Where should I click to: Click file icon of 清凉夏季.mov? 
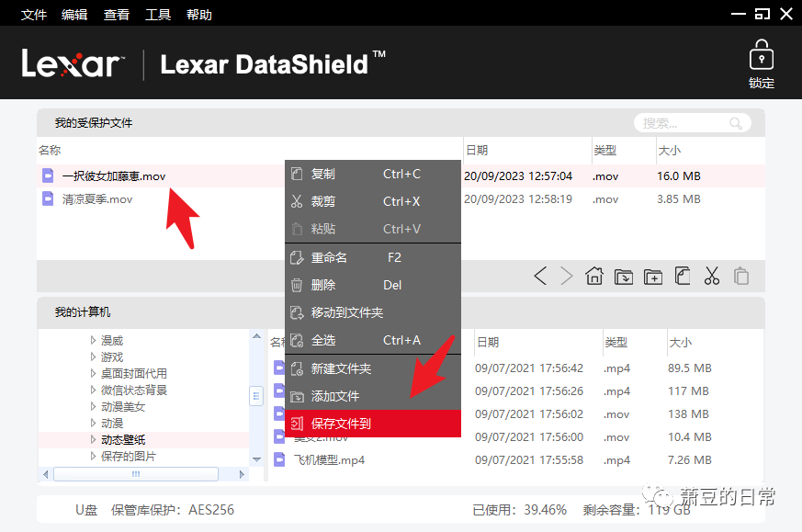point(48,198)
